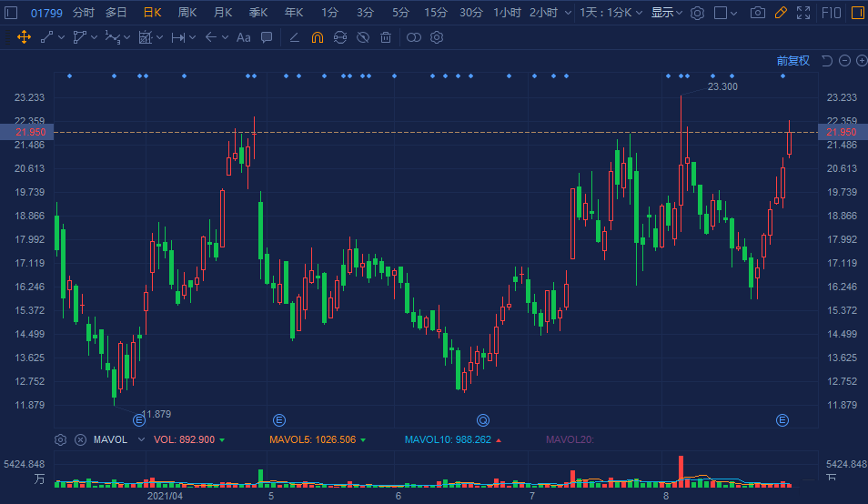Select the 月K monthly tab

click(223, 13)
